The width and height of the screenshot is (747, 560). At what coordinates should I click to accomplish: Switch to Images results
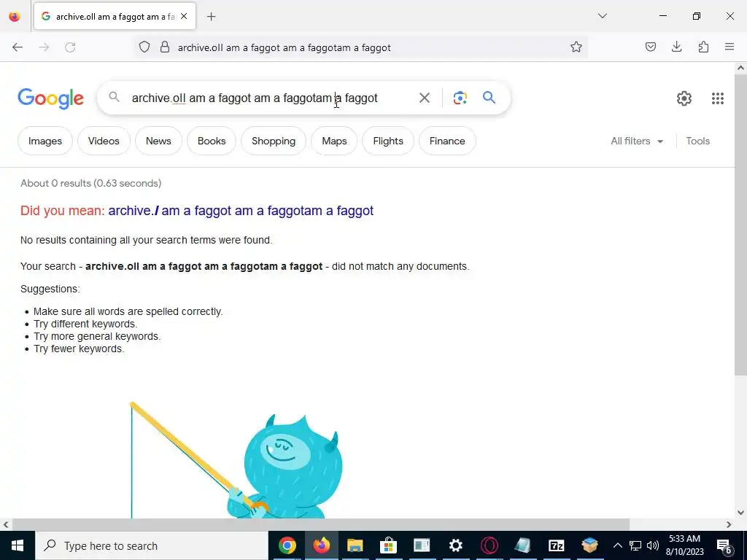coord(44,141)
